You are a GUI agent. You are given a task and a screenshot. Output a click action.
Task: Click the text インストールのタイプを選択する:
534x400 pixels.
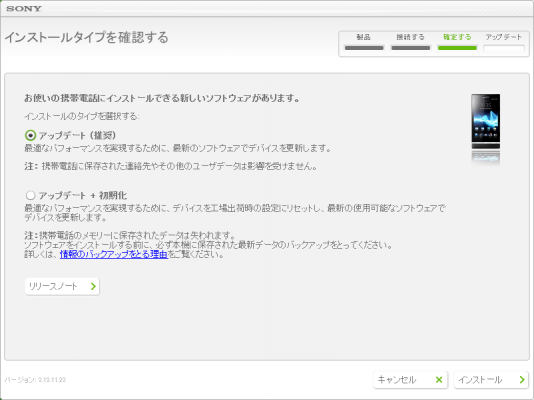[x=82, y=116]
